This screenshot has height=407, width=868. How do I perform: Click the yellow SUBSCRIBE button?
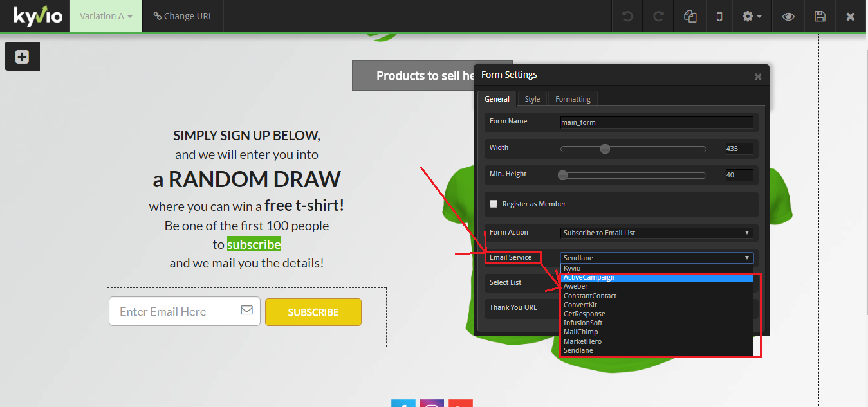point(313,312)
